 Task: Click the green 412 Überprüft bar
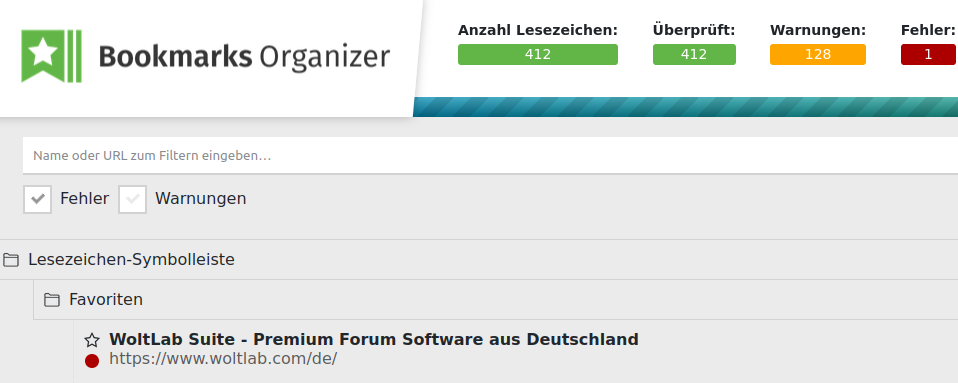[x=694, y=54]
